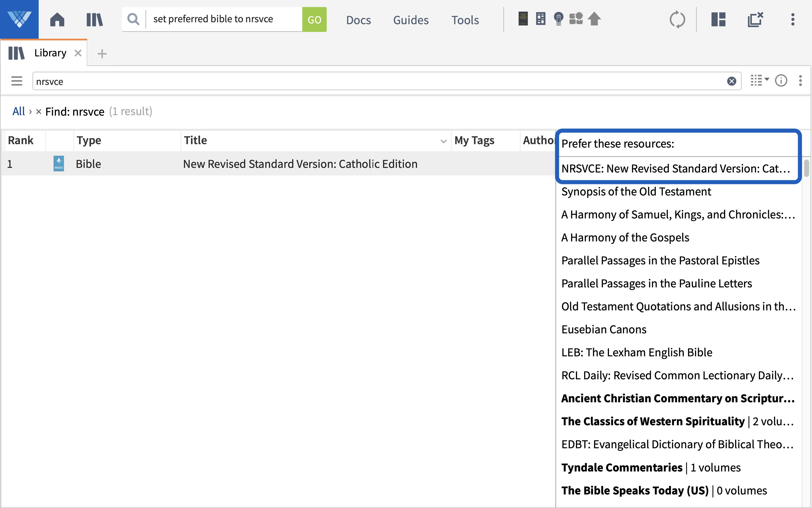812x508 pixels.
Task: Open the Layouts panel icon
Action: click(718, 20)
